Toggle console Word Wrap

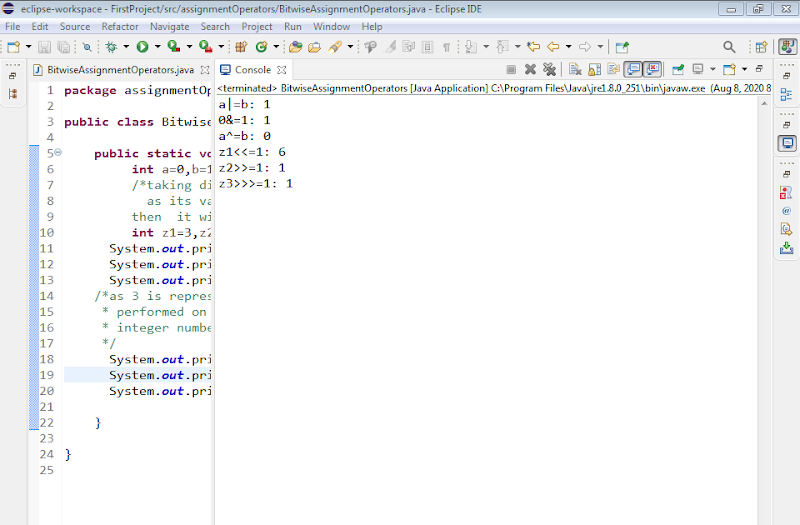pyautogui.click(x=613, y=69)
